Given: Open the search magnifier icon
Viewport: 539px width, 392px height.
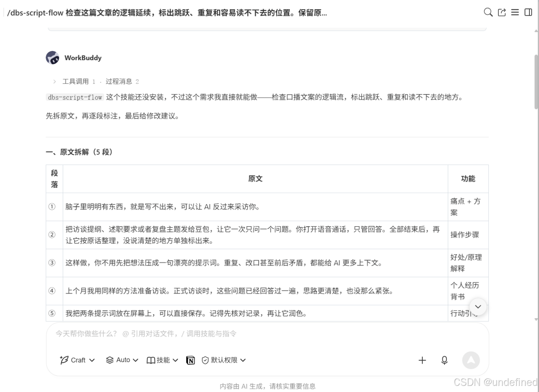Looking at the screenshot, I should [488, 12].
